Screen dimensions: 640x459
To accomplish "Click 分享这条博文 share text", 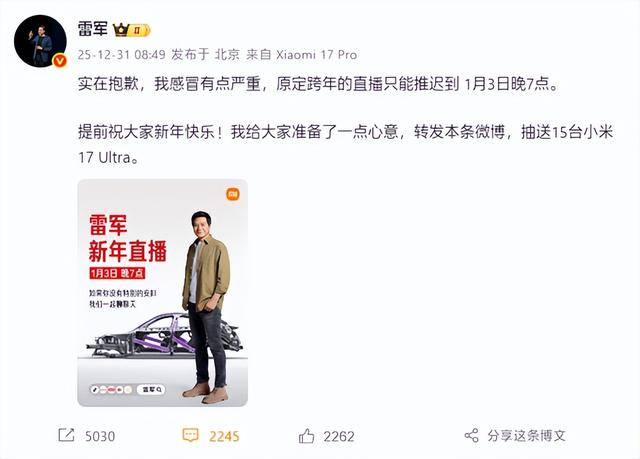I will click(527, 436).
